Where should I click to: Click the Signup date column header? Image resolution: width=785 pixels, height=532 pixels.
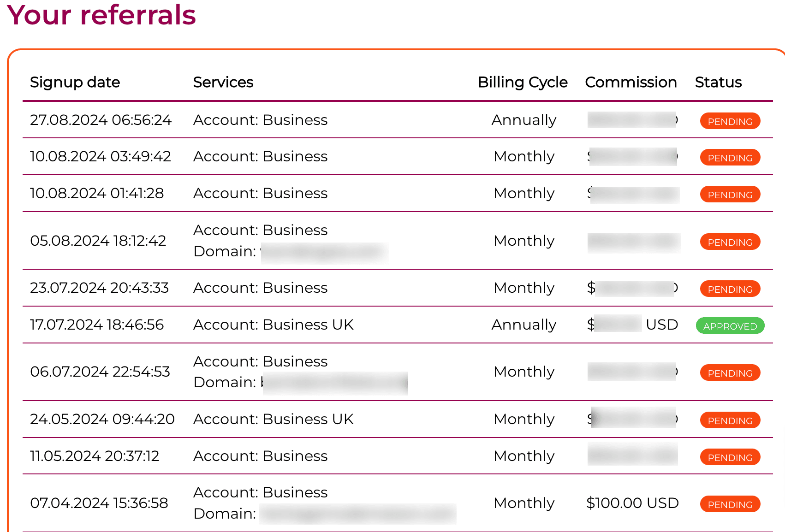75,82
